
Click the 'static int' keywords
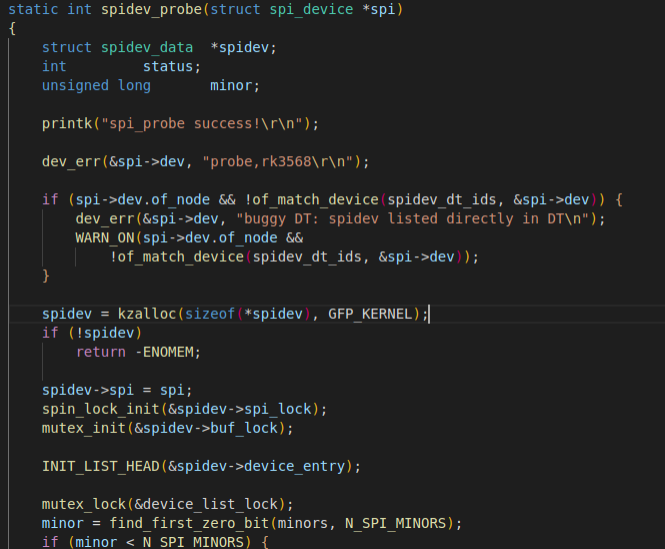[x=50, y=9]
